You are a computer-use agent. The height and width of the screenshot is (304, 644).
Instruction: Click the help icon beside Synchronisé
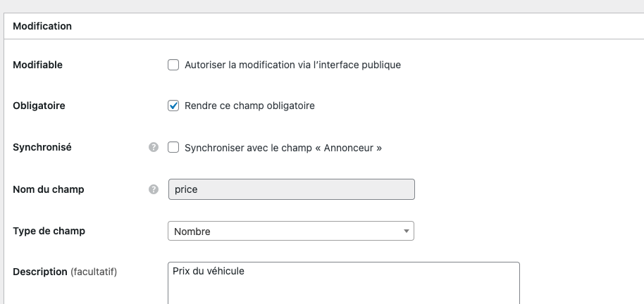pyautogui.click(x=154, y=147)
